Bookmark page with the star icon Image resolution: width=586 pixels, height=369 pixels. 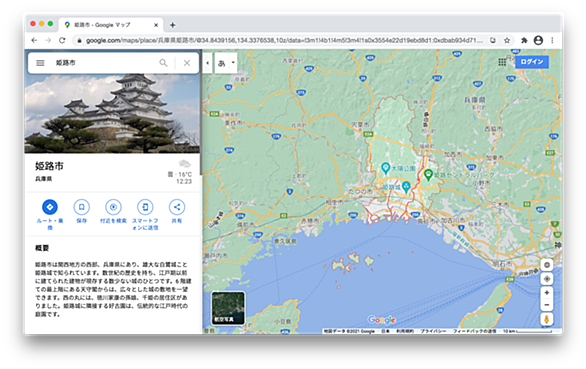(507, 40)
